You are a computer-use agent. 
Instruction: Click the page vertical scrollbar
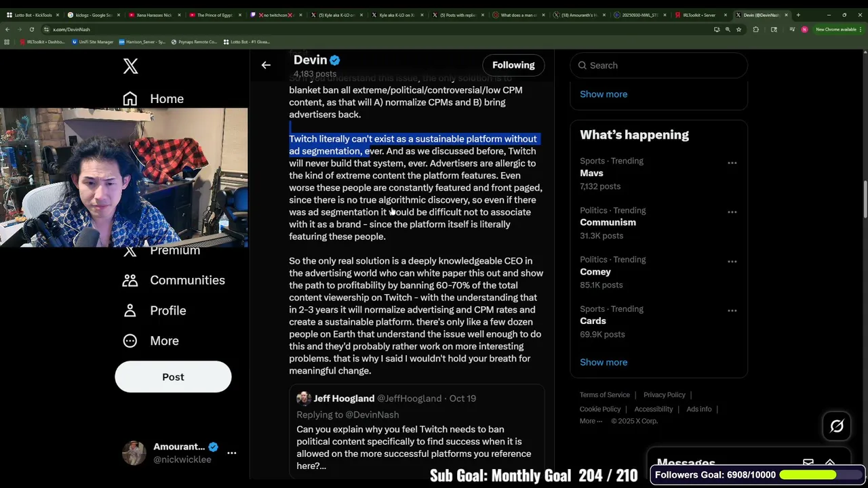(x=865, y=201)
